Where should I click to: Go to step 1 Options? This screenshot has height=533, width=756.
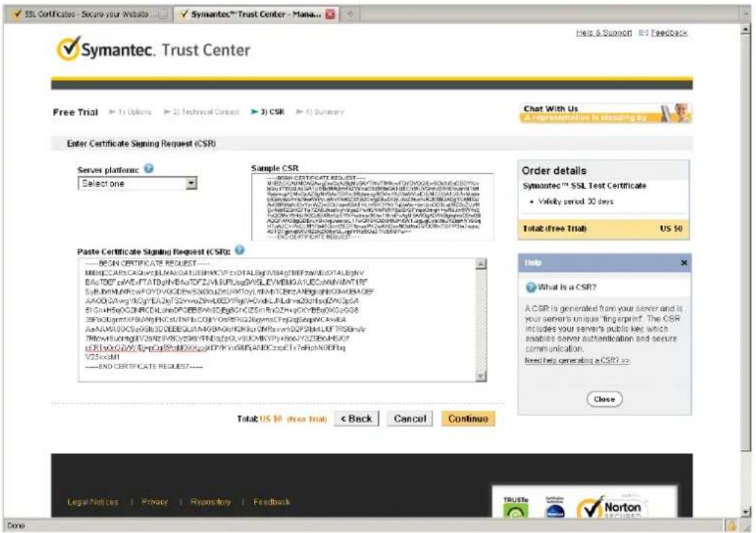point(130,112)
